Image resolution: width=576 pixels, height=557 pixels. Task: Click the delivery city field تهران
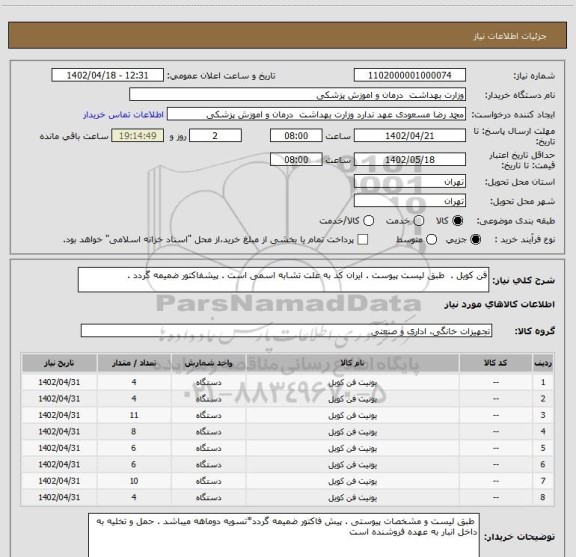tap(410, 201)
